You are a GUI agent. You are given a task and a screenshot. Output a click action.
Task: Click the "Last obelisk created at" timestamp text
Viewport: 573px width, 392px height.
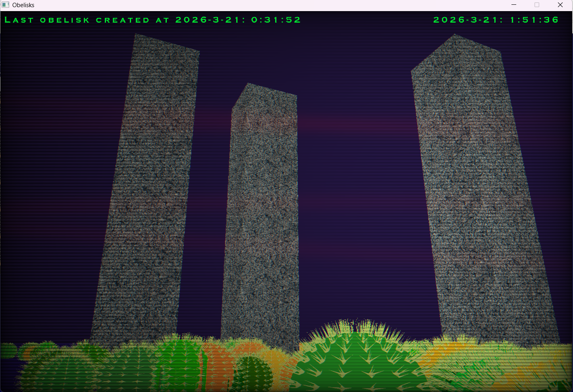point(153,20)
